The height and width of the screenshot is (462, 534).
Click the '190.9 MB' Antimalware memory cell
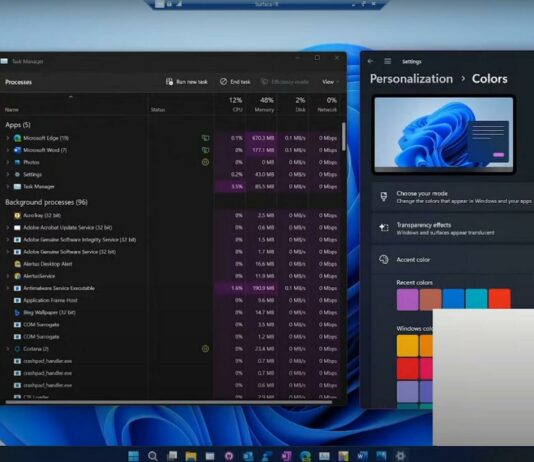coord(262,288)
